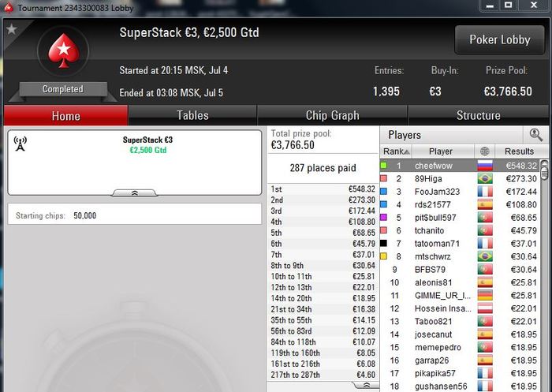552x392 pixels.
Task: Click the favorite star icon
Action: point(12,29)
